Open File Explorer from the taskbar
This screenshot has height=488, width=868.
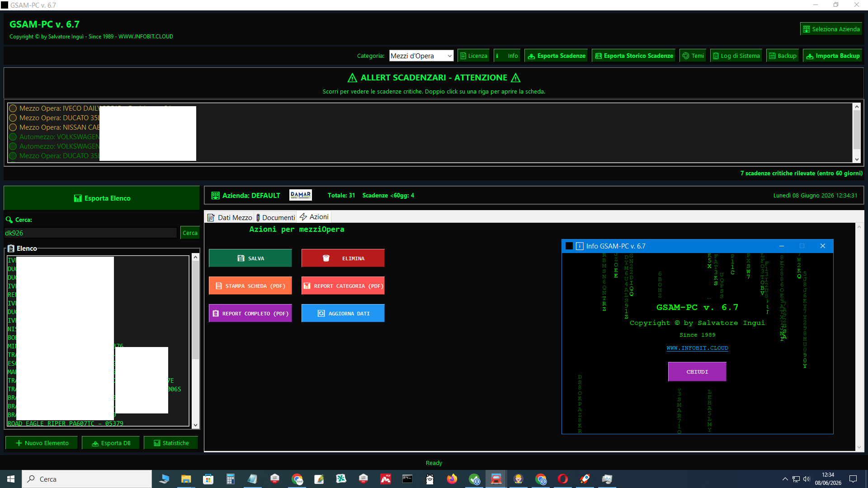(x=186, y=479)
